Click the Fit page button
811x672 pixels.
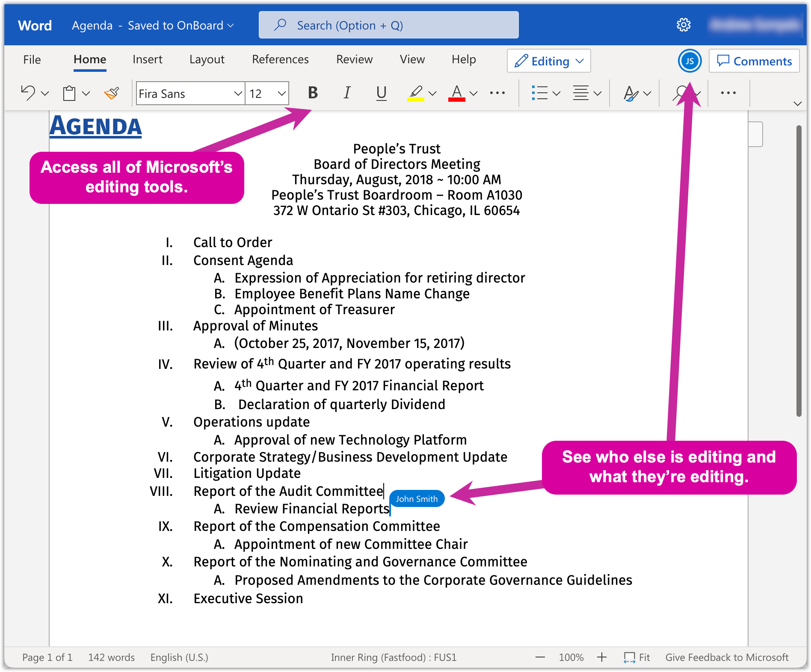[636, 657]
